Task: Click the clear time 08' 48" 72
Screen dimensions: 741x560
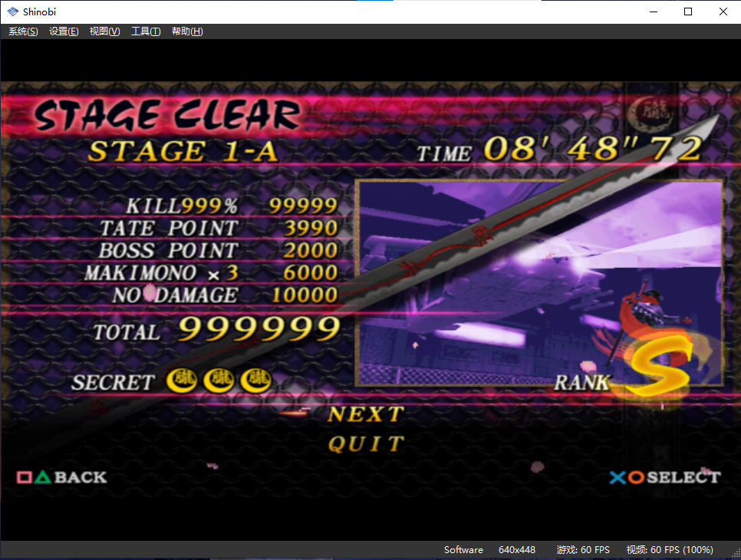Action: [x=593, y=149]
